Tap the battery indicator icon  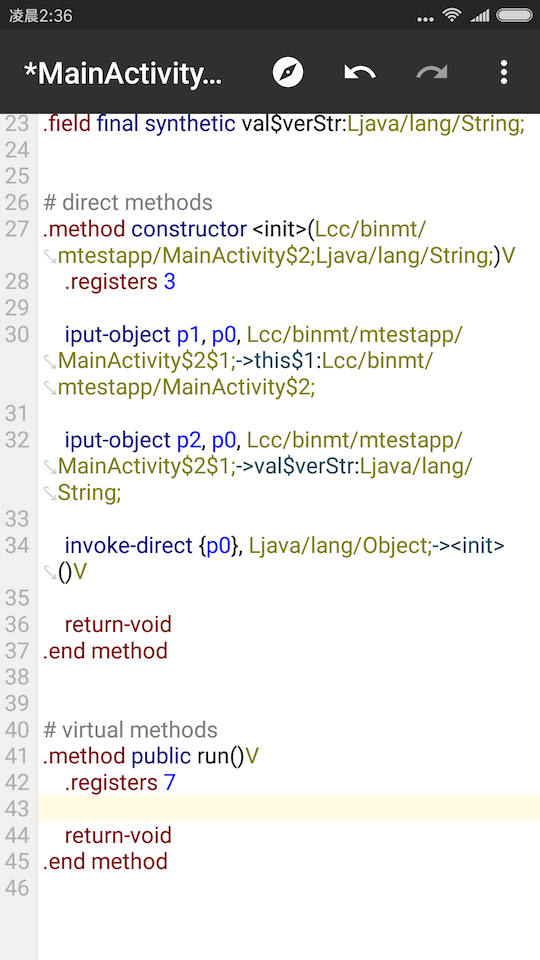(514, 15)
